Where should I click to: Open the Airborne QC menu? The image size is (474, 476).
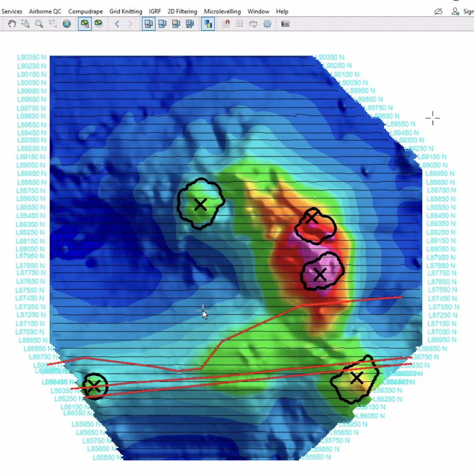point(45,11)
